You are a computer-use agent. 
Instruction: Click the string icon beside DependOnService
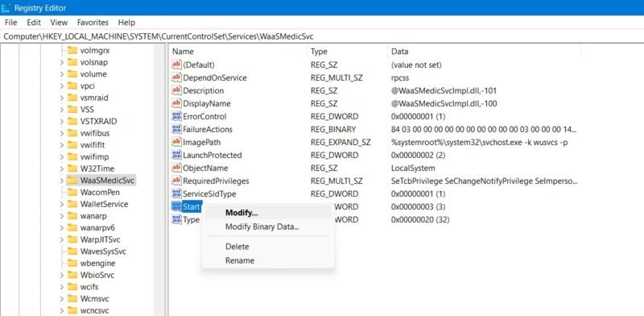click(176, 77)
